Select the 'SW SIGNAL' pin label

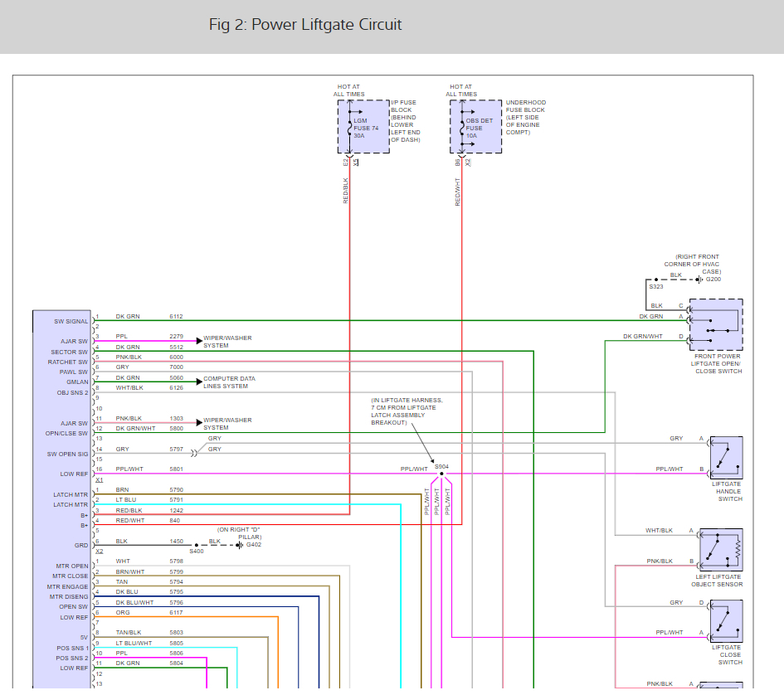pos(71,321)
